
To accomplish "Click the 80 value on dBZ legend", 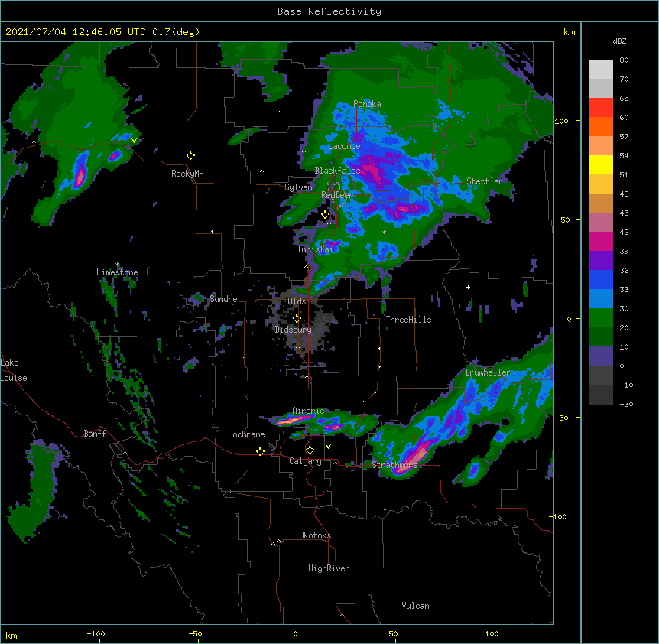I will pos(624,60).
